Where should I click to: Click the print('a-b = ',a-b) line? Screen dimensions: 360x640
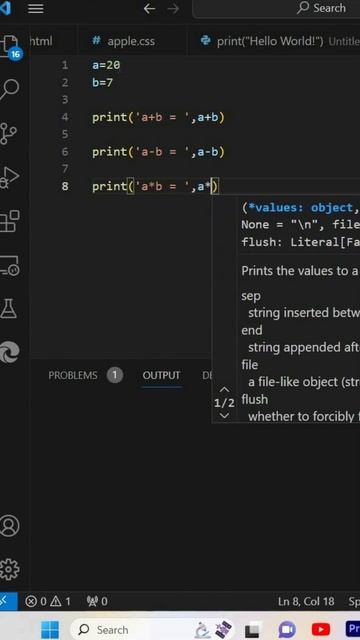[x=158, y=152]
